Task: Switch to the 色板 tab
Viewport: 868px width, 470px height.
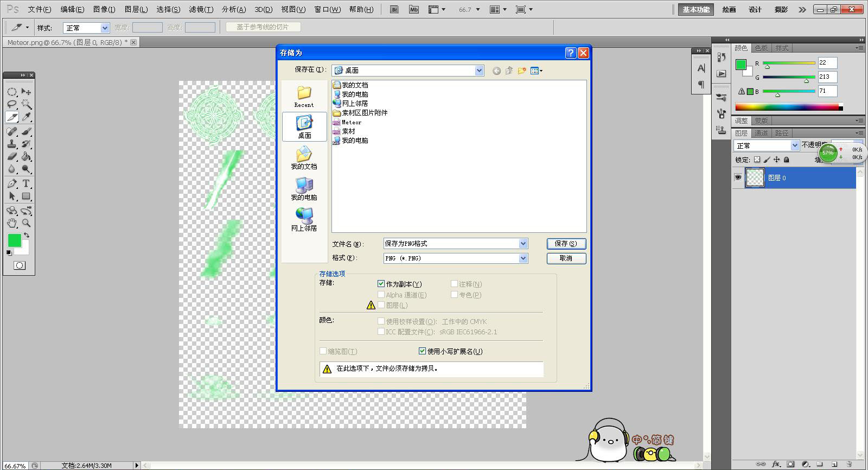Action: (762, 48)
